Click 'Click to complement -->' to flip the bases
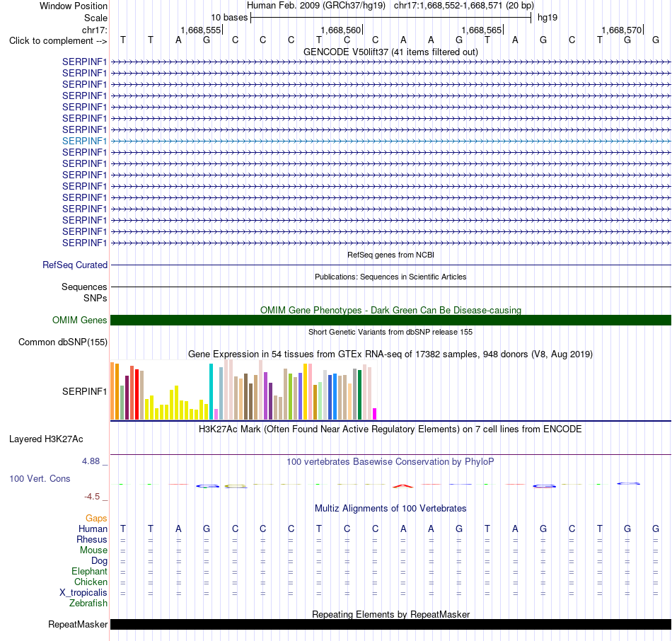This screenshot has width=672, height=641. tap(58, 41)
